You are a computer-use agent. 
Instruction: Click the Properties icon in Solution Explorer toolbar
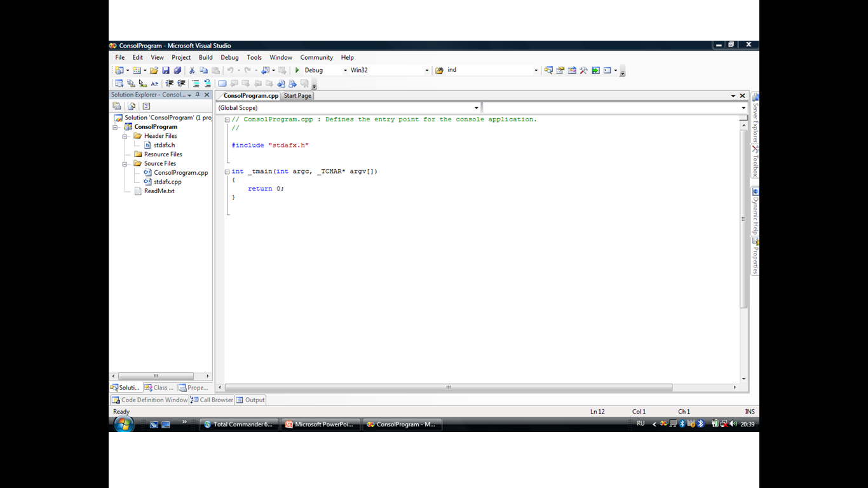coord(117,106)
